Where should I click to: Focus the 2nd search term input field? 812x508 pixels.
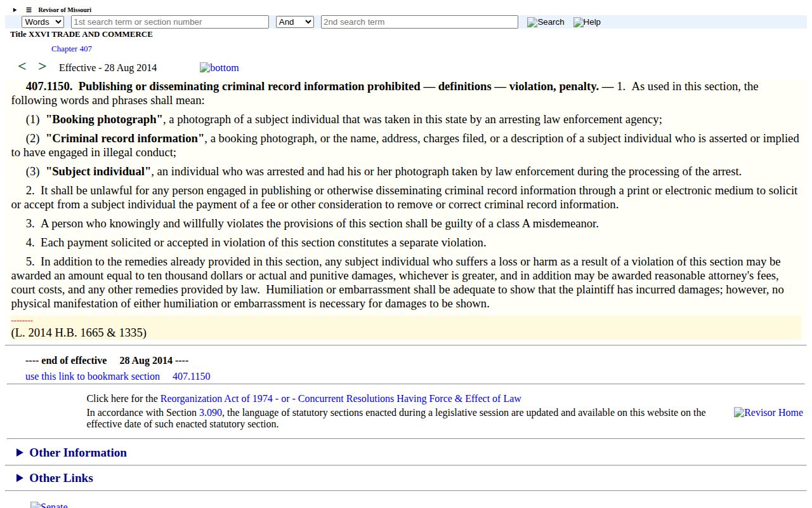point(419,22)
